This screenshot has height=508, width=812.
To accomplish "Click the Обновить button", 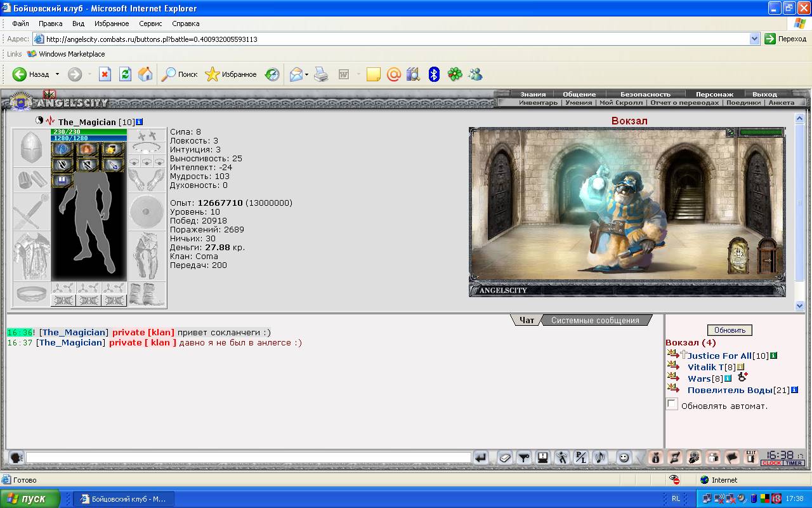I will [730, 330].
